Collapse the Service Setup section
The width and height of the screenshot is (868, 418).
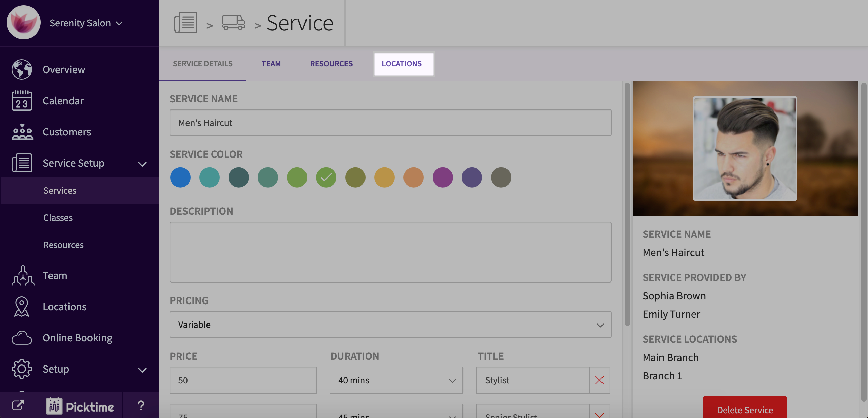(x=142, y=164)
